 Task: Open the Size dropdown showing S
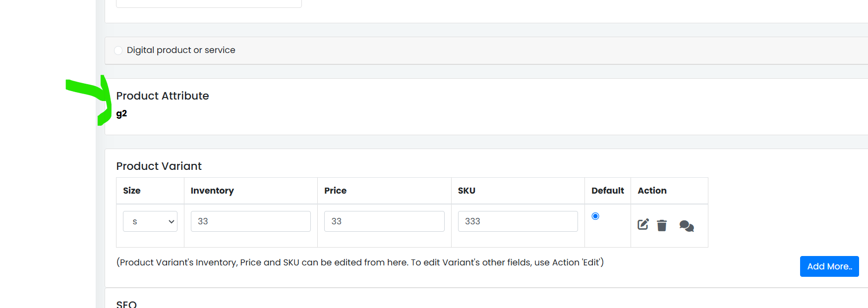click(150, 221)
